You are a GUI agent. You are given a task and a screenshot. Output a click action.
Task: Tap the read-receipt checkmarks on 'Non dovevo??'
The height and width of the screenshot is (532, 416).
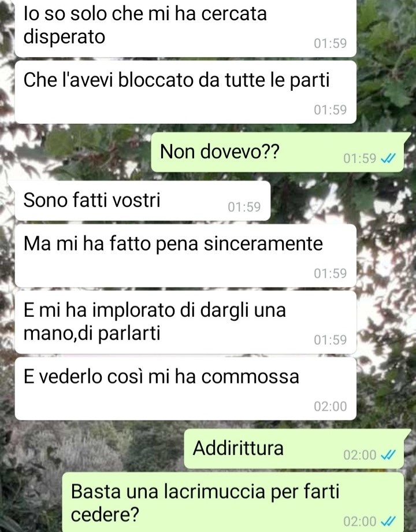[388, 158]
